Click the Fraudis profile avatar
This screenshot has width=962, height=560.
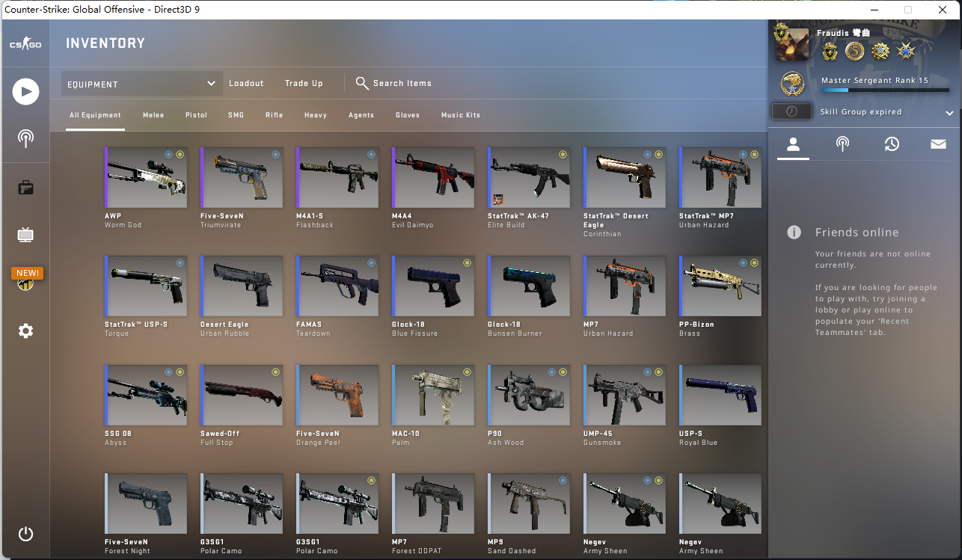click(791, 45)
